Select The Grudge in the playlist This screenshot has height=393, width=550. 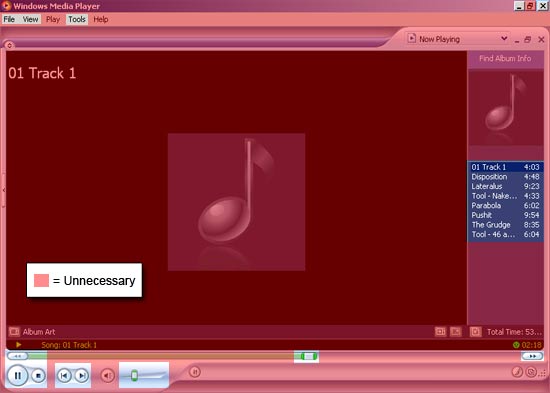(505, 225)
